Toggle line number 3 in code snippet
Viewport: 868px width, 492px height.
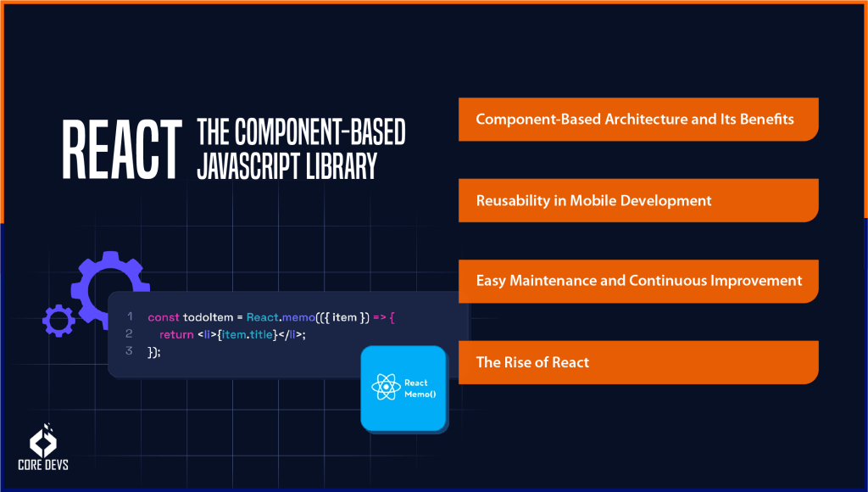click(x=129, y=351)
